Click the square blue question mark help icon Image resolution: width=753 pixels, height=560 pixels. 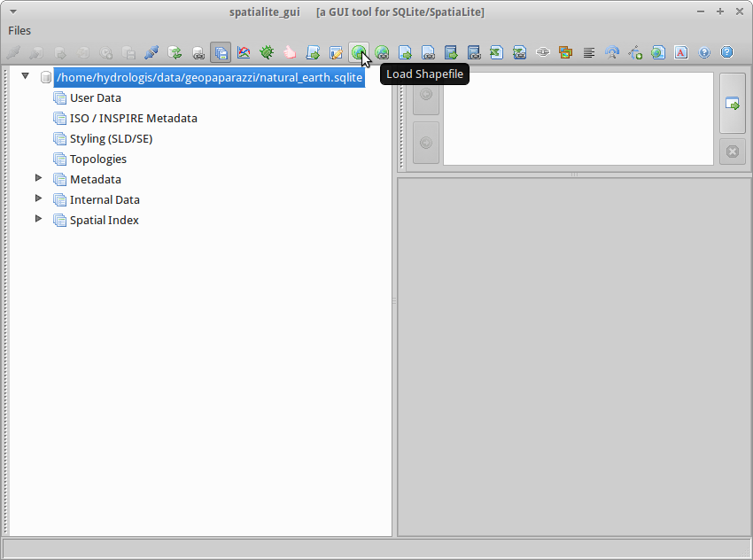727,52
